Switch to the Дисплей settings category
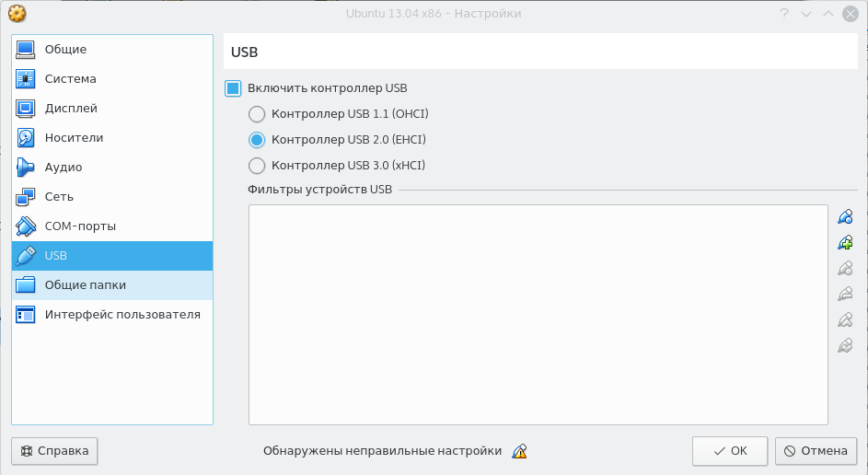This screenshot has height=475, width=868. (71, 109)
